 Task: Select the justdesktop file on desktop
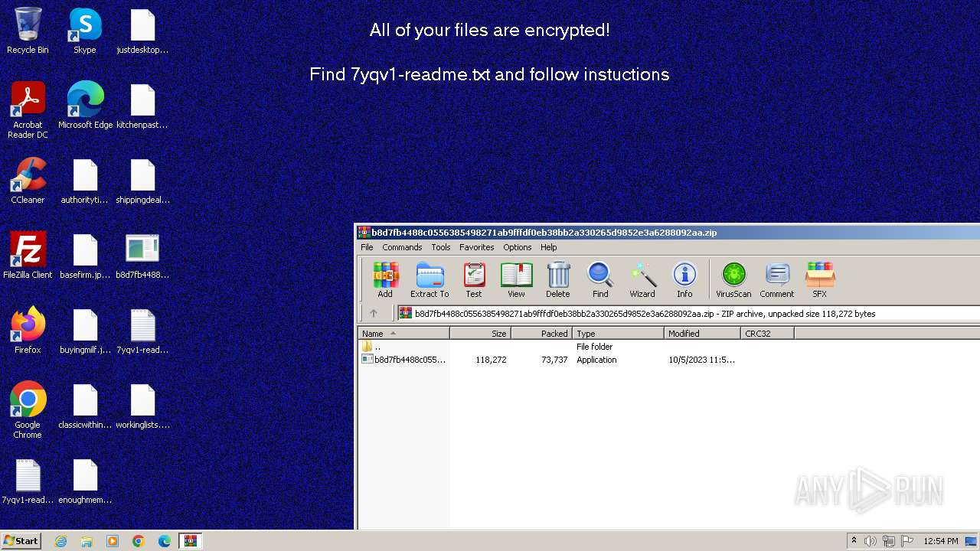[x=142, y=31]
